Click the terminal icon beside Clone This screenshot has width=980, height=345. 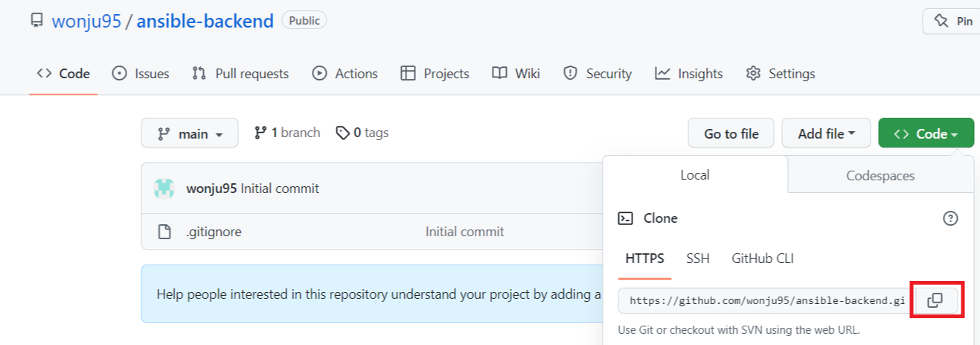click(x=626, y=218)
